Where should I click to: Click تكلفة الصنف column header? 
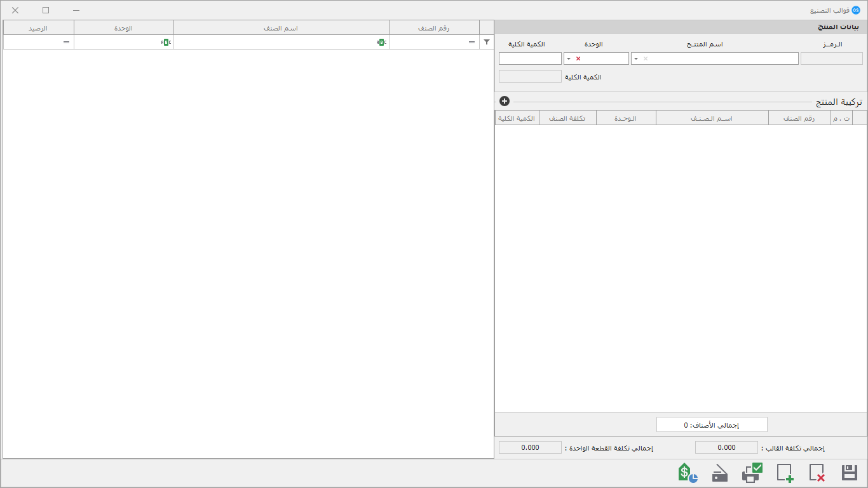(567, 118)
